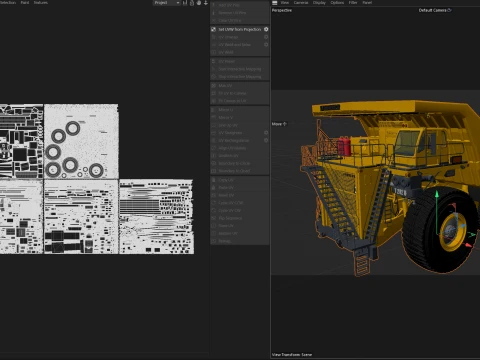
Task: Click the Paste UV icon
Action: coord(214,188)
